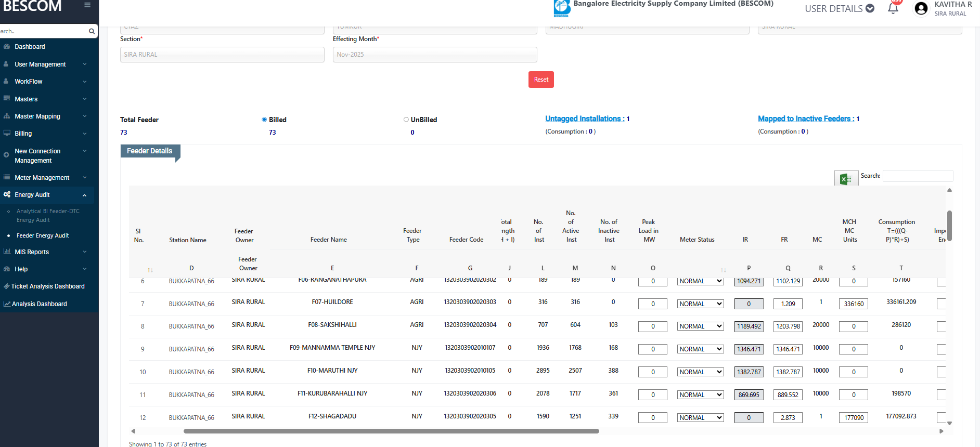Screen dimensions: 980x447
Task: Select the Billed radio button
Action: point(264,120)
